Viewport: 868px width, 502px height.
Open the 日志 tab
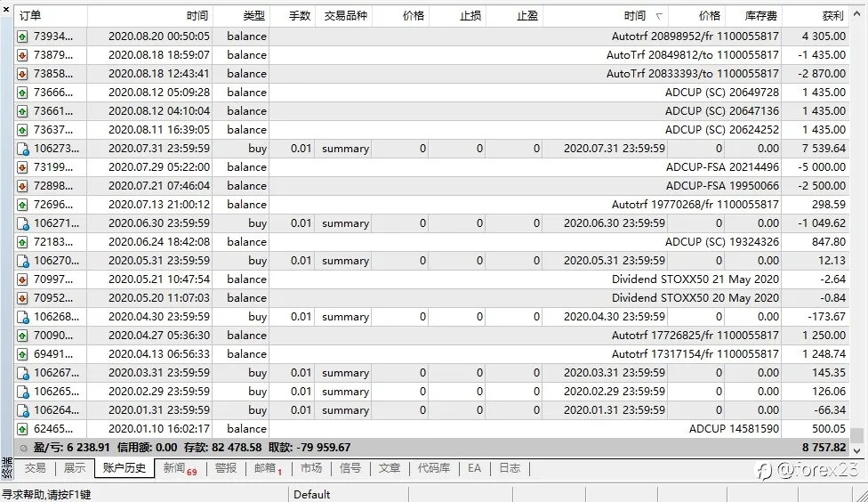(510, 468)
